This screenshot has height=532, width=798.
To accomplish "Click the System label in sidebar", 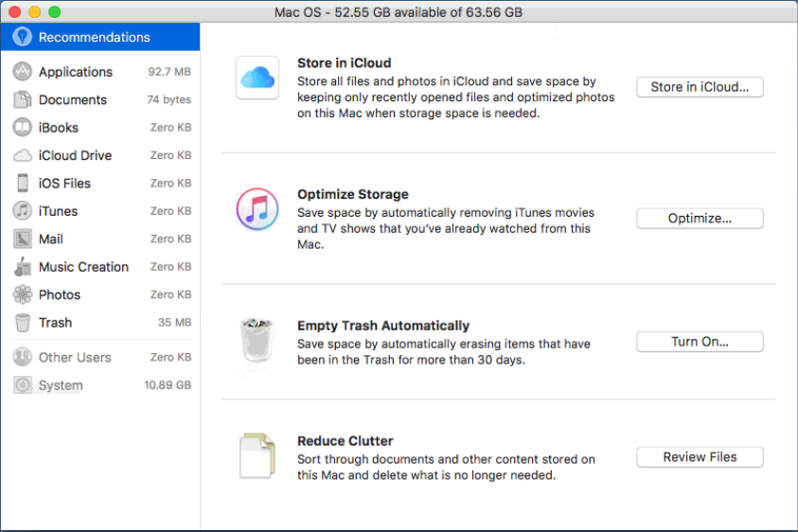I will click(61, 385).
